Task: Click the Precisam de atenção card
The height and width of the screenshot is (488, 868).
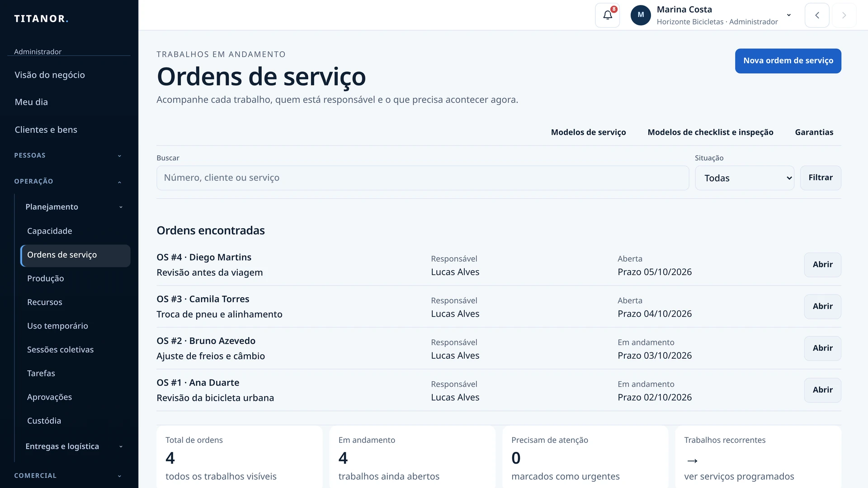Action: [x=585, y=457]
